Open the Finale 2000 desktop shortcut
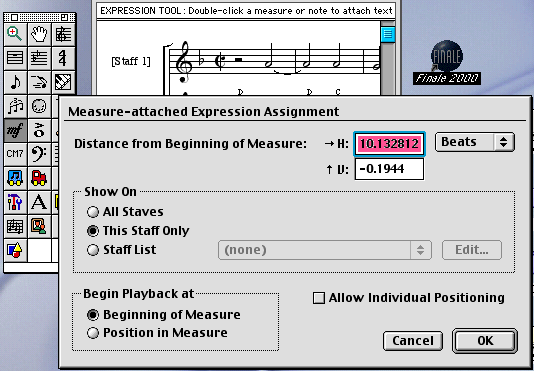The width and height of the screenshot is (534, 371). click(x=446, y=62)
